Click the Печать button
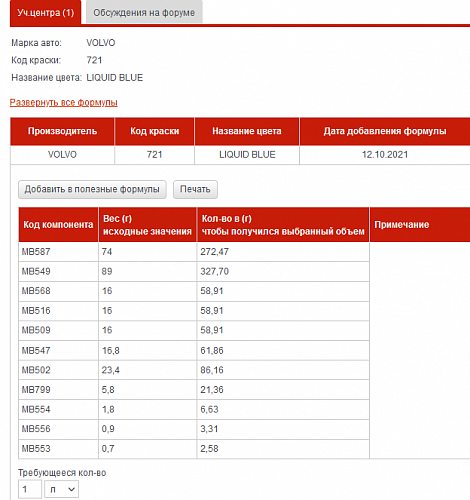The height and width of the screenshot is (500, 470). pyautogui.click(x=195, y=189)
